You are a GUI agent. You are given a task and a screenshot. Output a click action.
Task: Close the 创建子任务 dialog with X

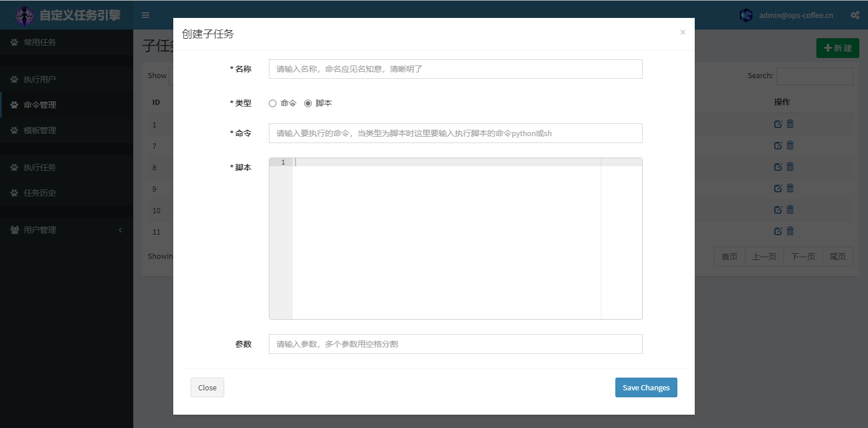click(x=683, y=32)
